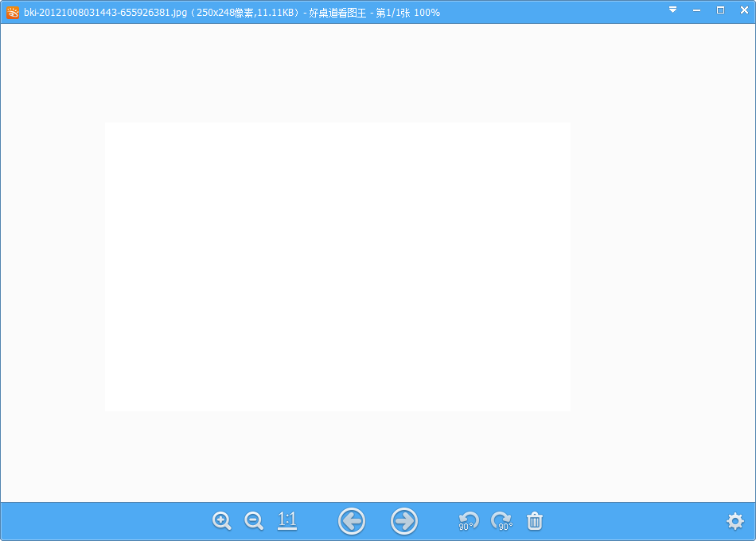Open the title bar dropdown menu arrow
Screen dimensions: 756x541
tap(672, 10)
